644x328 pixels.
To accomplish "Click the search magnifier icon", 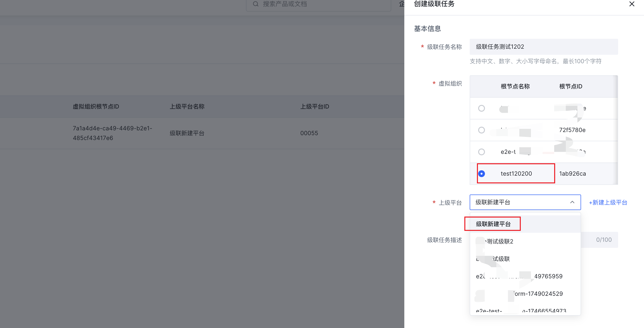I will [x=255, y=4].
